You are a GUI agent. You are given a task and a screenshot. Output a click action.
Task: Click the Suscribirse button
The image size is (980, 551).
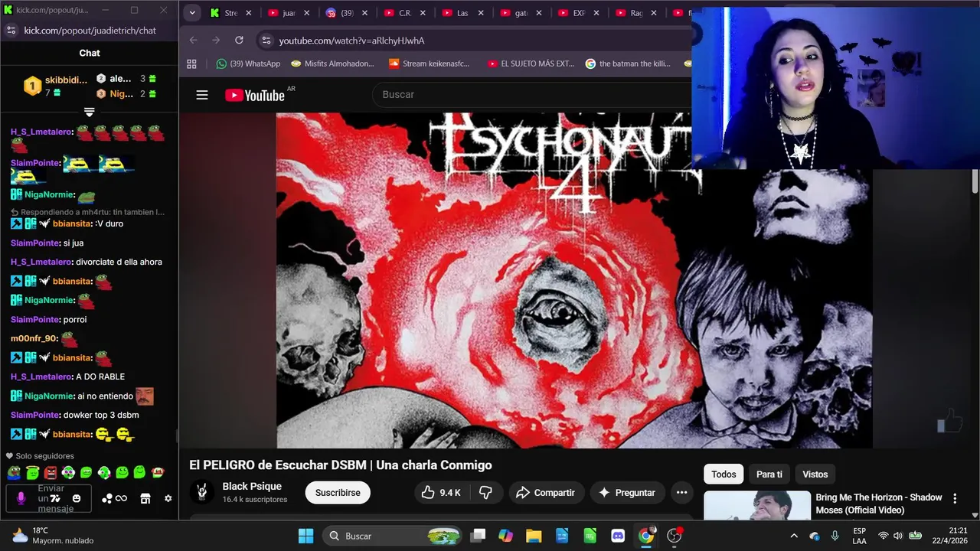(338, 493)
